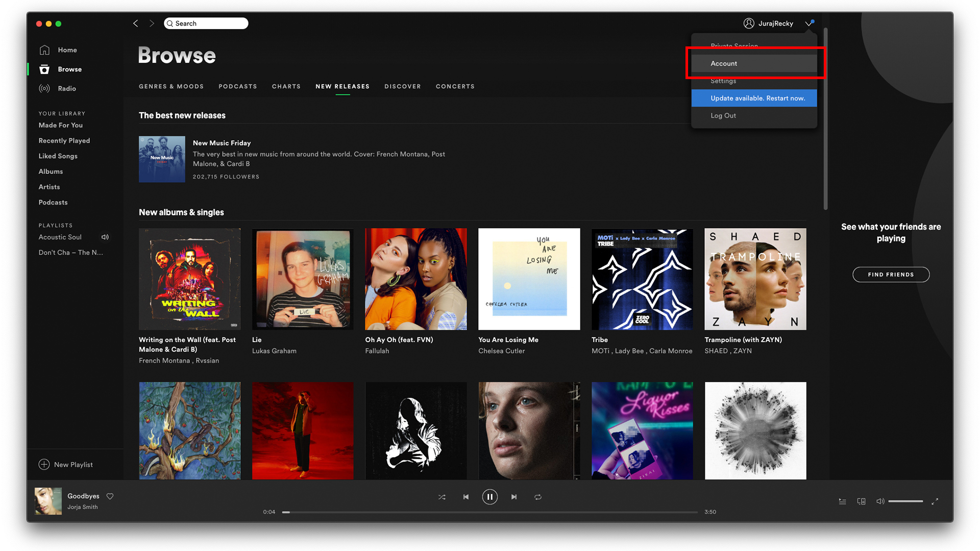
Task: Click into the Search field
Action: pos(206,23)
